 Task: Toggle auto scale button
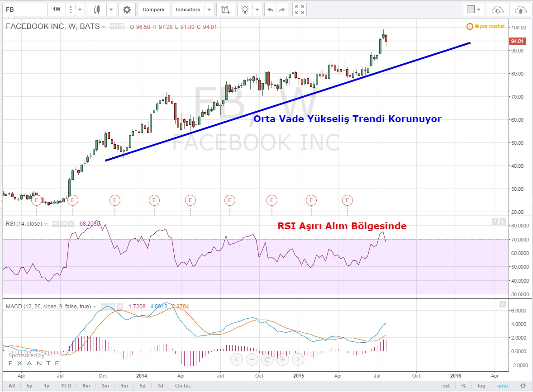(502, 386)
